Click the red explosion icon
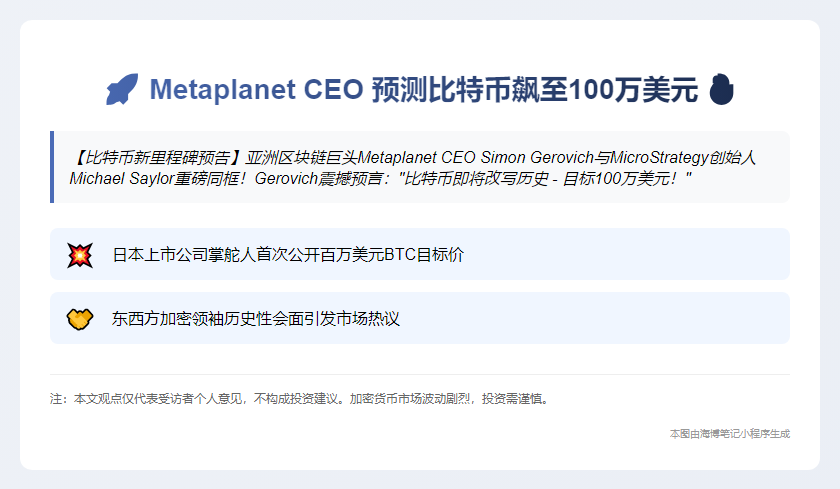The height and width of the screenshot is (489, 840). [80, 255]
